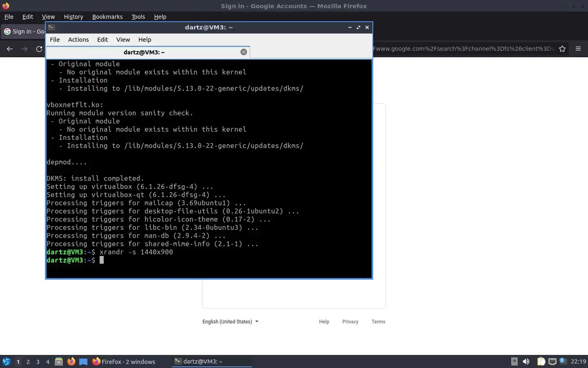The height and width of the screenshot is (368, 588).
Task: Close the dartz@VM3 terminal tab
Action: (x=244, y=52)
